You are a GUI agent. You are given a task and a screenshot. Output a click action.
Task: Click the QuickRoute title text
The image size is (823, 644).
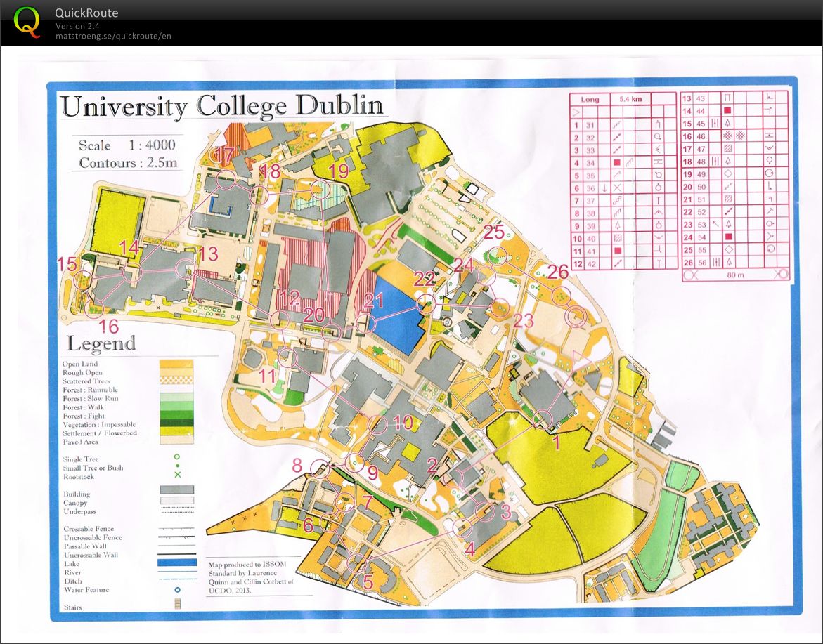pyautogui.click(x=86, y=13)
